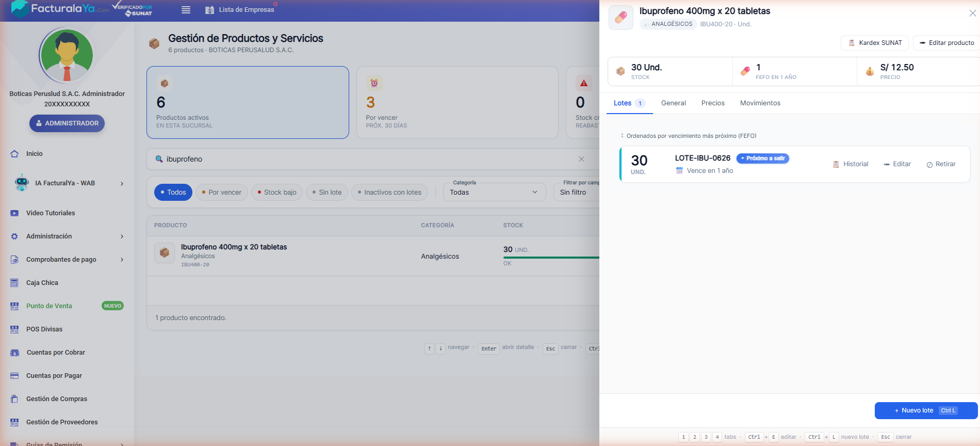Image resolution: width=980 pixels, height=446 pixels.
Task: Click the ANALGÉSICOS category tag
Action: 668,24
